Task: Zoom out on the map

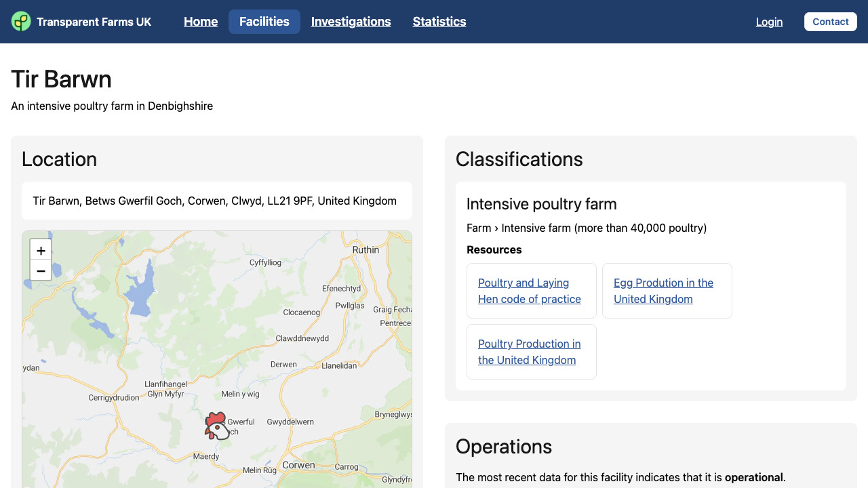Action: pos(41,270)
